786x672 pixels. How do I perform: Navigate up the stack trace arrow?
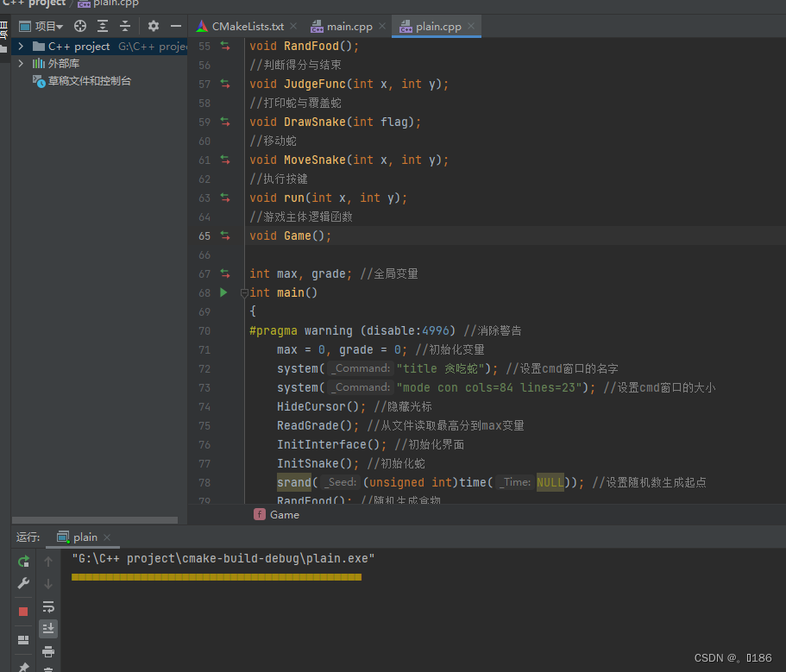pyautogui.click(x=48, y=562)
